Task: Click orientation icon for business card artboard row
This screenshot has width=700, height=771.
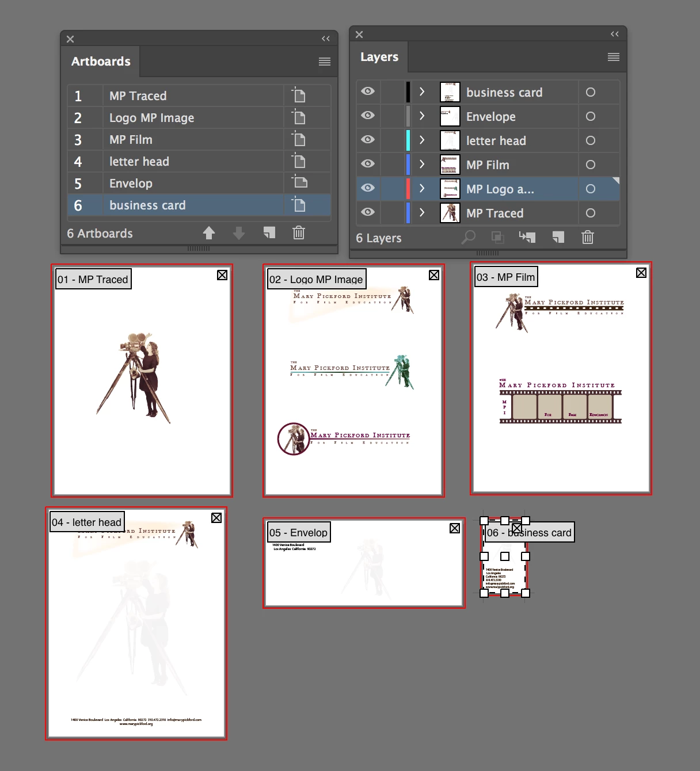Action: (x=298, y=204)
